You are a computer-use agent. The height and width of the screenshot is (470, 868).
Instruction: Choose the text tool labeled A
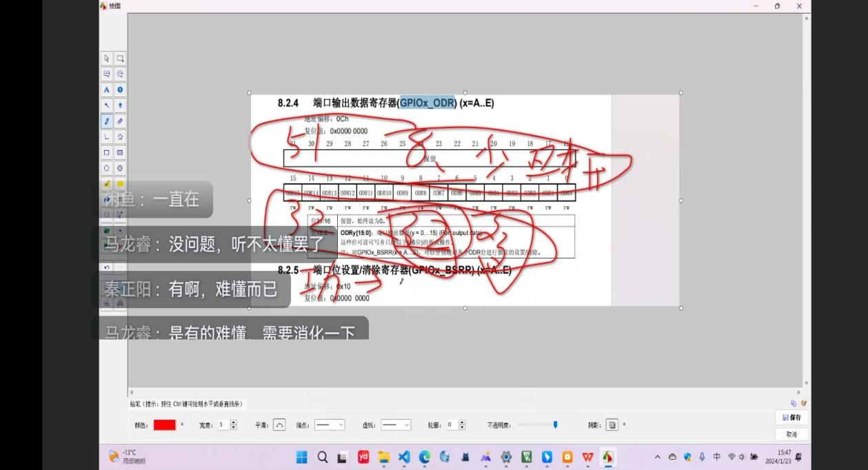[x=107, y=90]
